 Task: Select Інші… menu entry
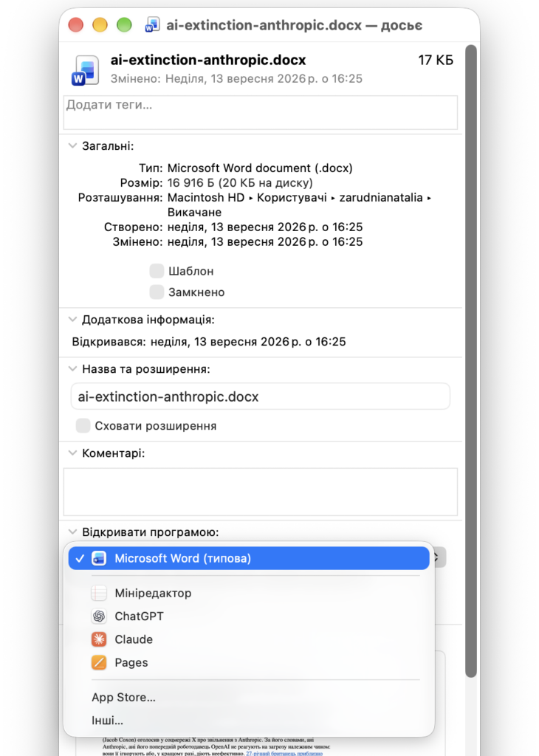[x=249, y=721]
